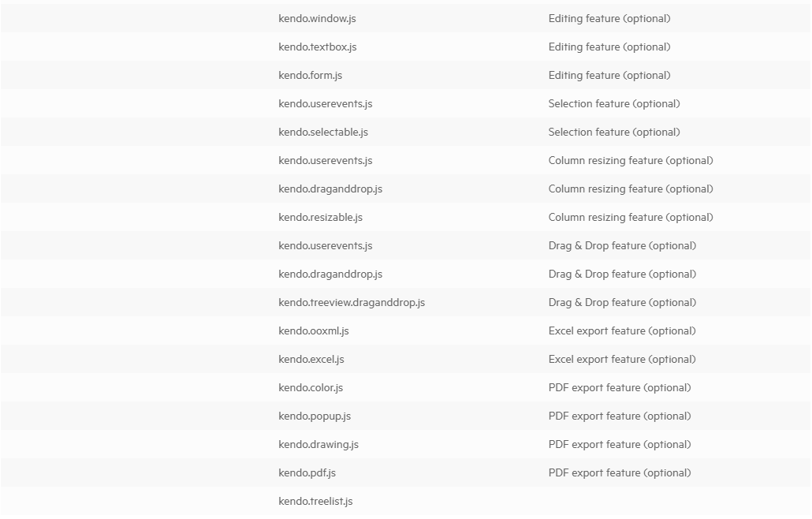Select the kendo.treeview.draganddrop.js entry
The height and width of the screenshot is (519, 812).
tap(352, 303)
